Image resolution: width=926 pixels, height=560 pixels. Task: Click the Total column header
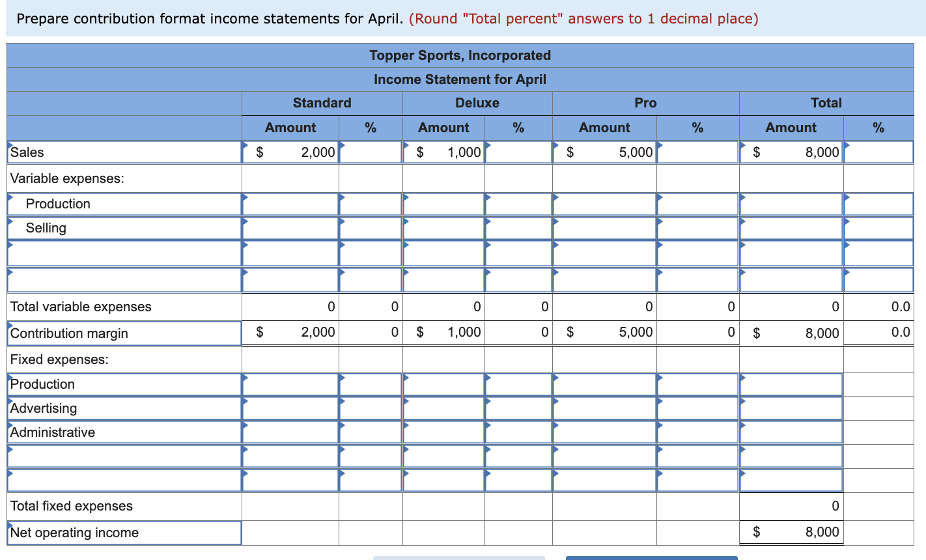click(x=826, y=103)
